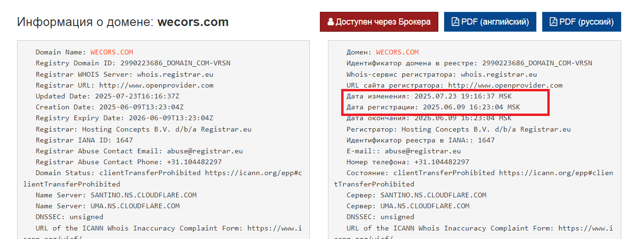Download the PDF (английский) report
The image size is (644, 239).
click(x=490, y=22)
